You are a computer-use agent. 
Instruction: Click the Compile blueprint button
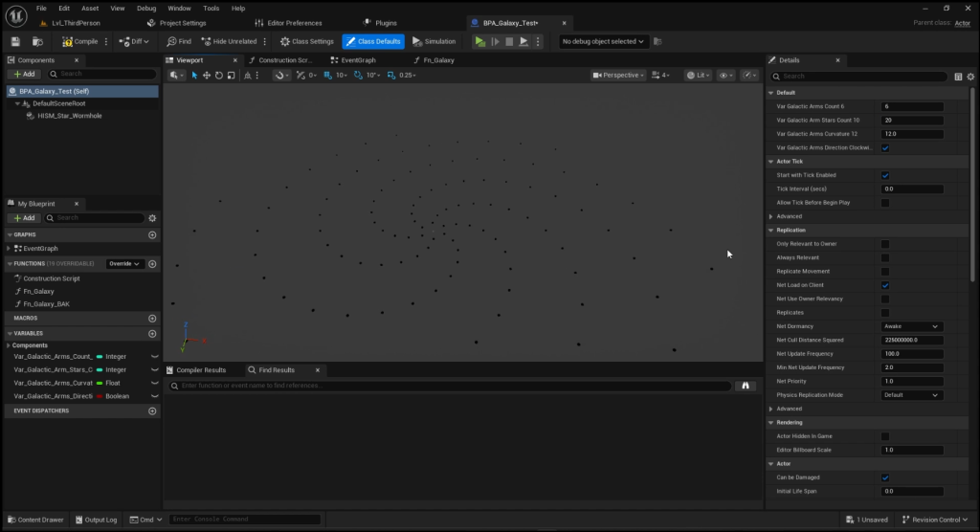tap(79, 41)
